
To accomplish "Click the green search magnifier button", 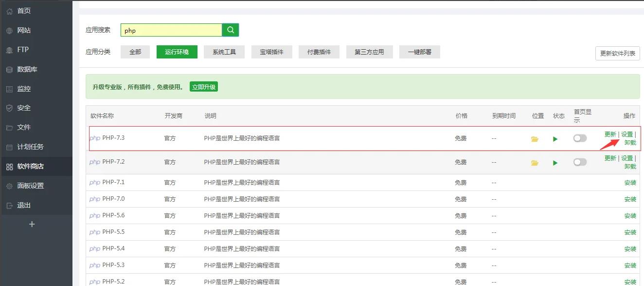I will coord(231,30).
